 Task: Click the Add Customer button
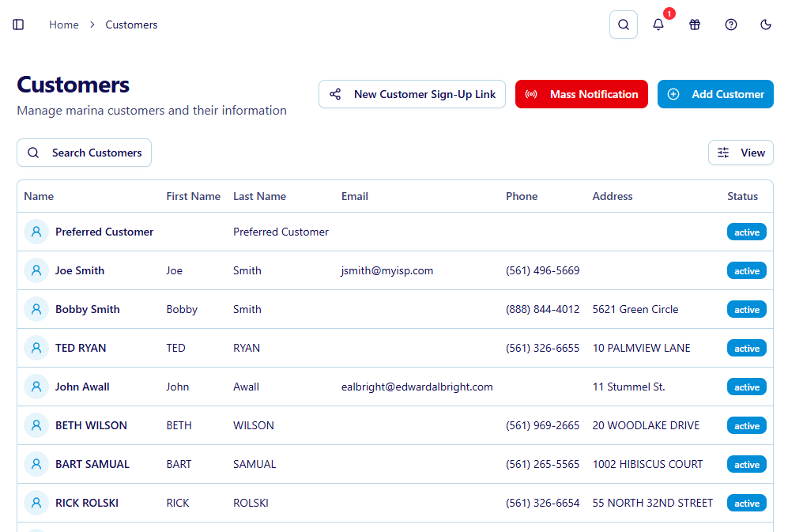(x=715, y=94)
